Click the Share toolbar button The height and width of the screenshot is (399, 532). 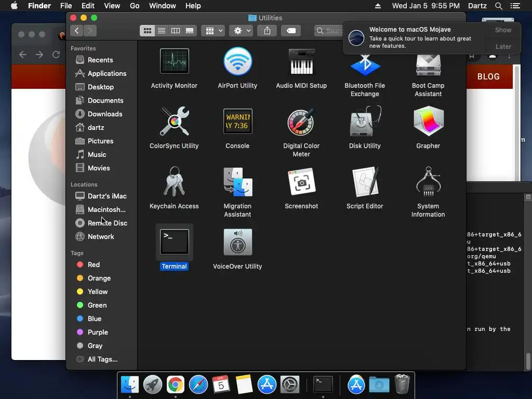tap(268, 31)
